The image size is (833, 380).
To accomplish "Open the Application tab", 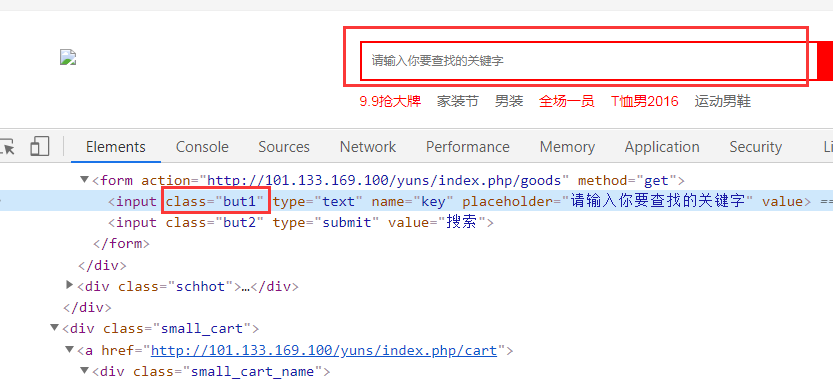I will tap(662, 147).
